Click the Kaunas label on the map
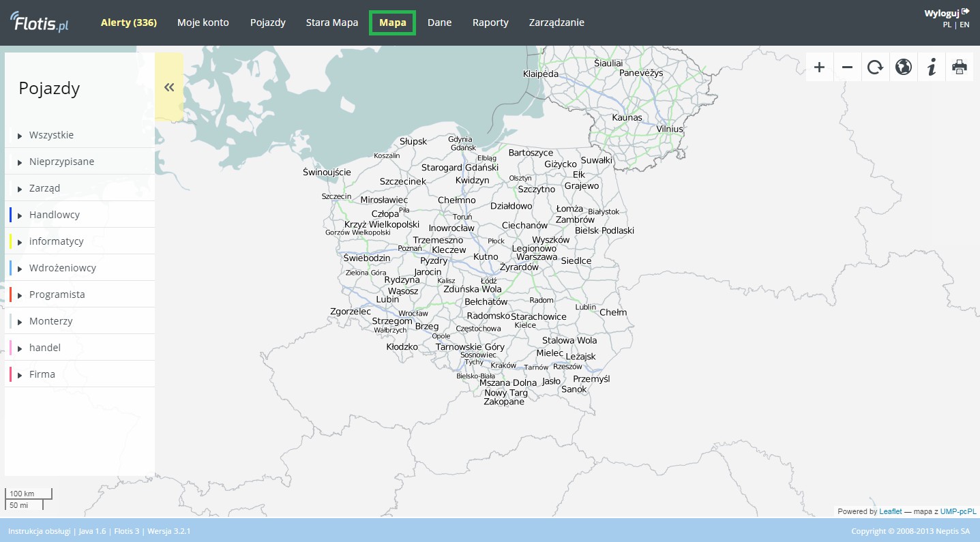Screen dimensions: 980x542 click(x=627, y=117)
